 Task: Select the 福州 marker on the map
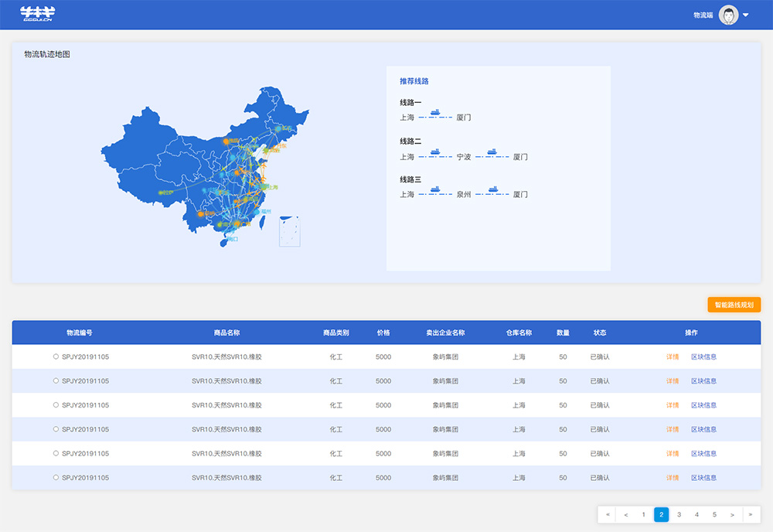(257, 212)
